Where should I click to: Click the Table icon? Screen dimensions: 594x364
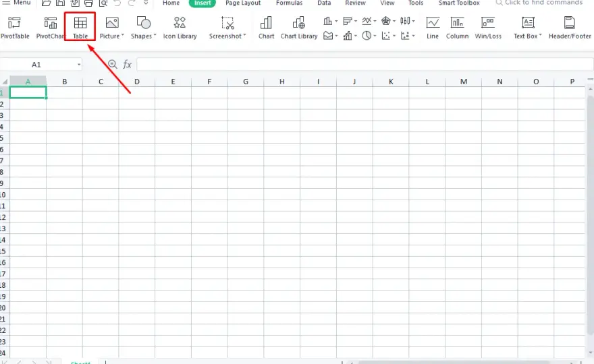tap(80, 24)
